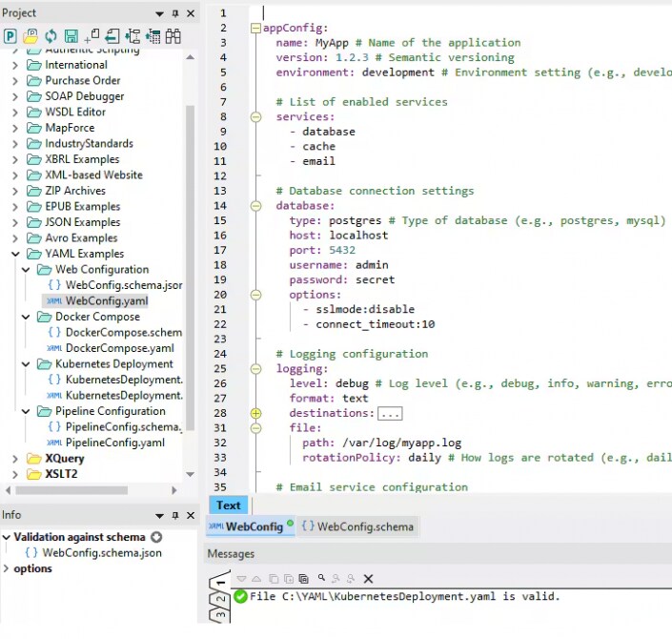The height and width of the screenshot is (639, 672).
Task: Click the green valid checkmark icon in Messages
Action: click(x=241, y=596)
